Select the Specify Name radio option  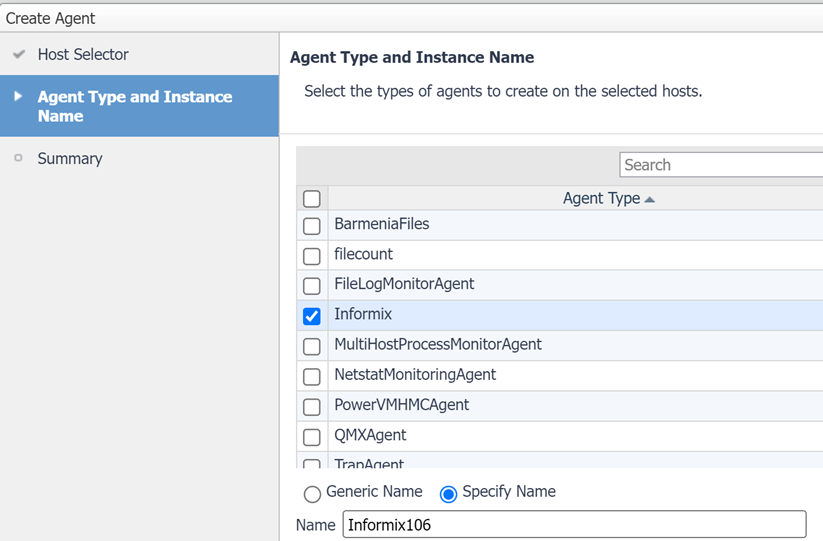448,493
